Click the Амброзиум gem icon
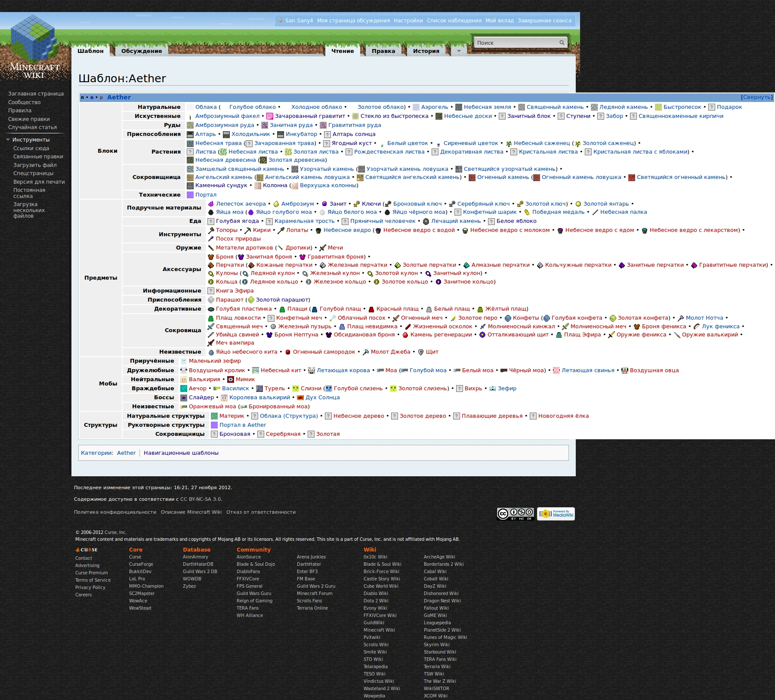The height and width of the screenshot is (700, 775). point(276,204)
